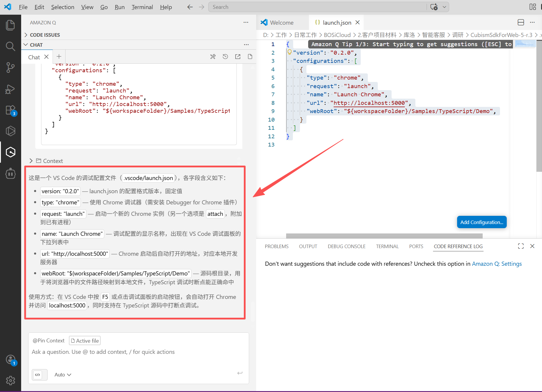Open the Help menu
The height and width of the screenshot is (392, 542).
166,7
